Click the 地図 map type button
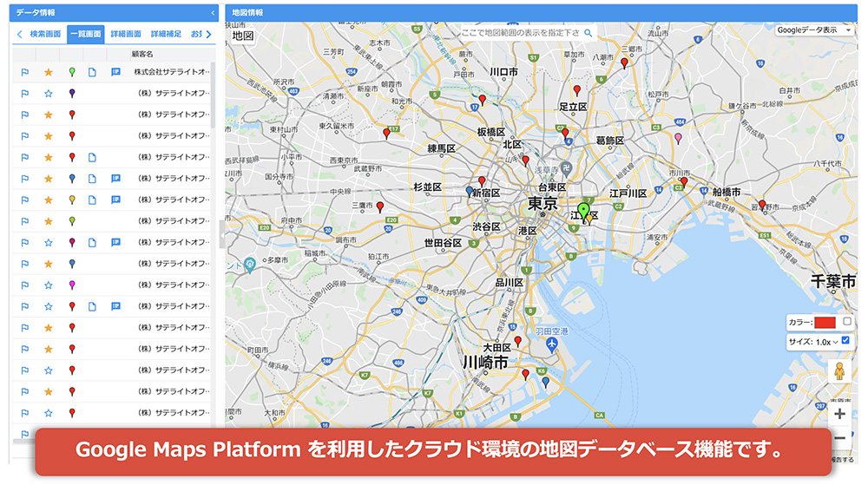 coord(242,36)
